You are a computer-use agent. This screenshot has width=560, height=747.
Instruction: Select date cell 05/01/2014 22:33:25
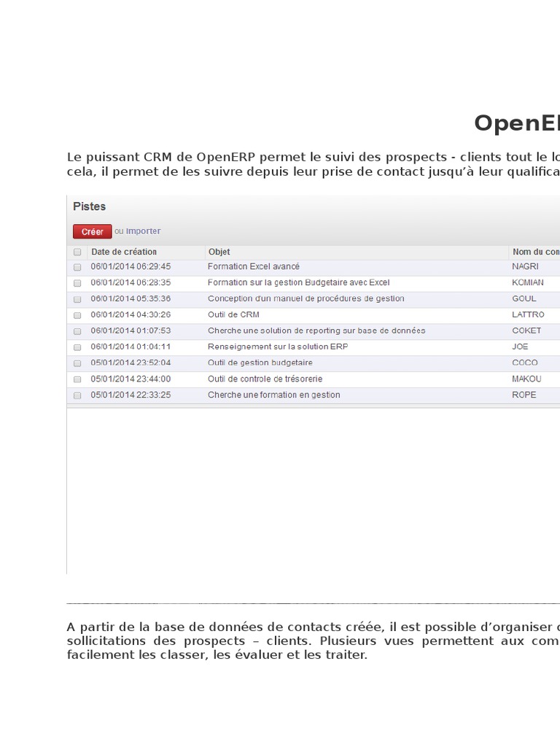pos(131,395)
